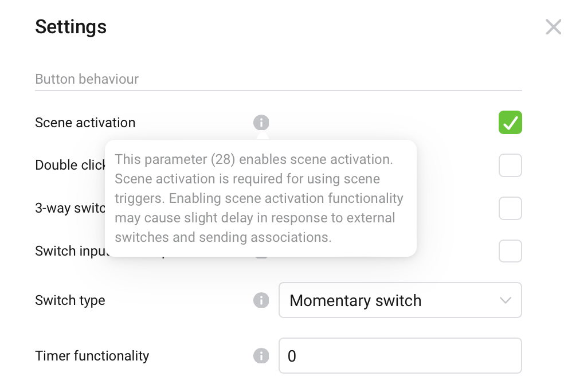Close the Settings dialog with the X
Screen dimensions: 564x392
click(553, 27)
